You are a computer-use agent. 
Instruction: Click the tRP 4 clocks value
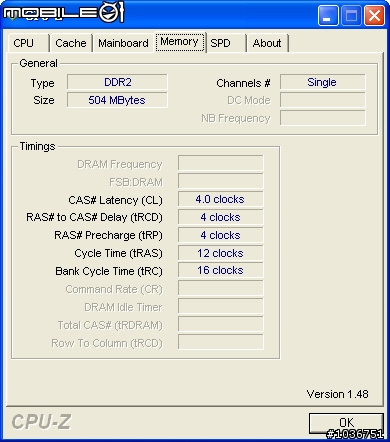pos(221,235)
